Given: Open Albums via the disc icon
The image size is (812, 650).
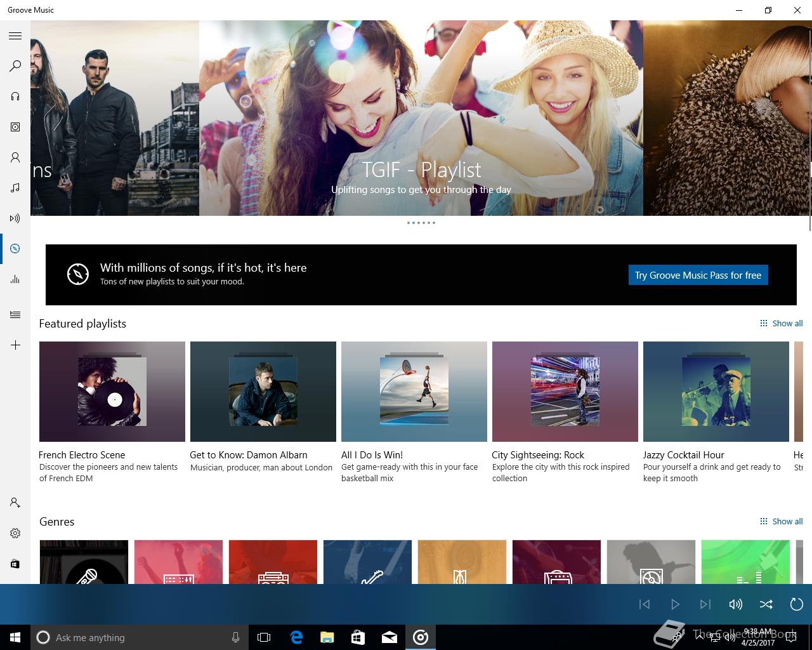Looking at the screenshot, I should tap(15, 127).
